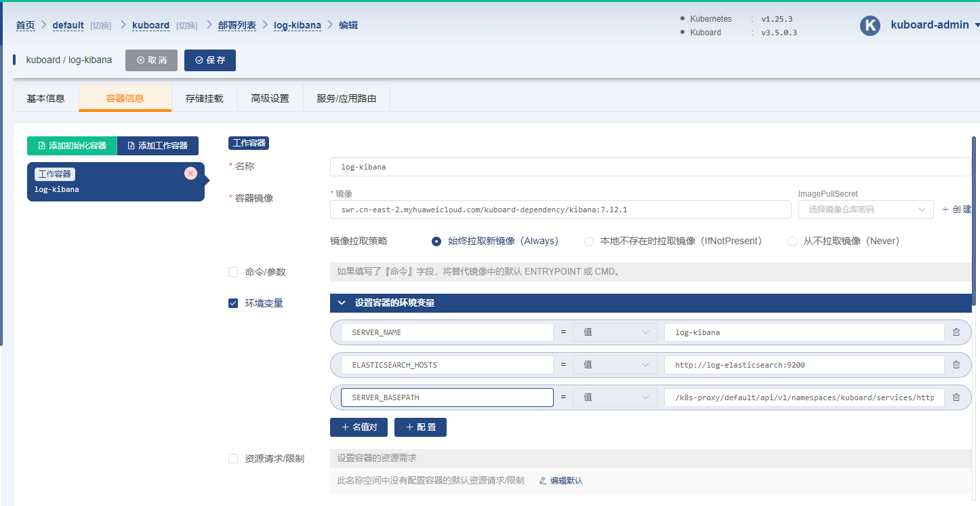Select IfNotPresent image pull policy
This screenshot has height=506, width=980.
pyautogui.click(x=589, y=241)
